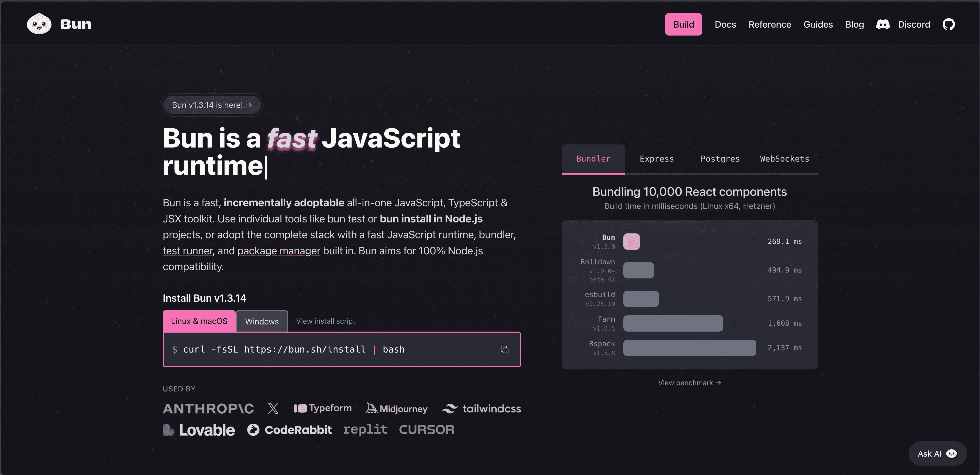The height and width of the screenshot is (475, 980).
Task: Click the Midjourney logo
Action: [x=396, y=409]
